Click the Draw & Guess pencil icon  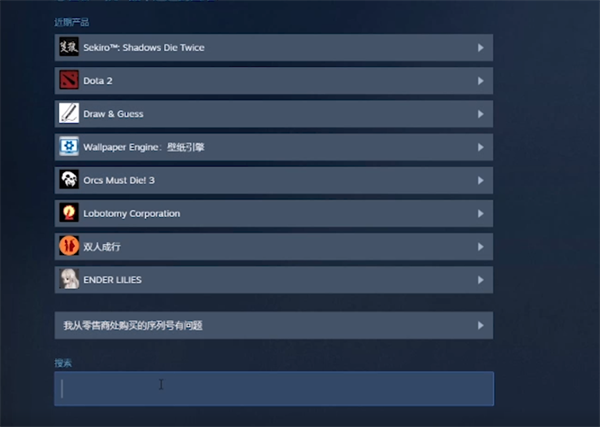pyautogui.click(x=69, y=114)
